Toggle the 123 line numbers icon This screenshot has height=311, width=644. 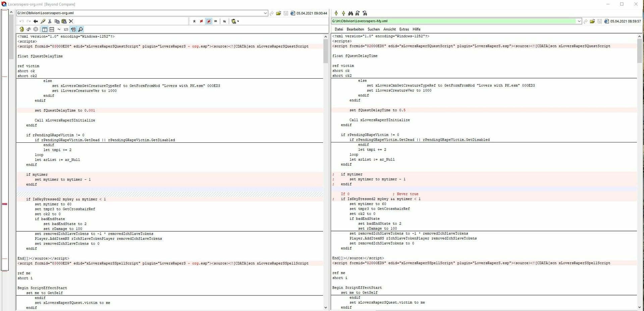pos(66,29)
